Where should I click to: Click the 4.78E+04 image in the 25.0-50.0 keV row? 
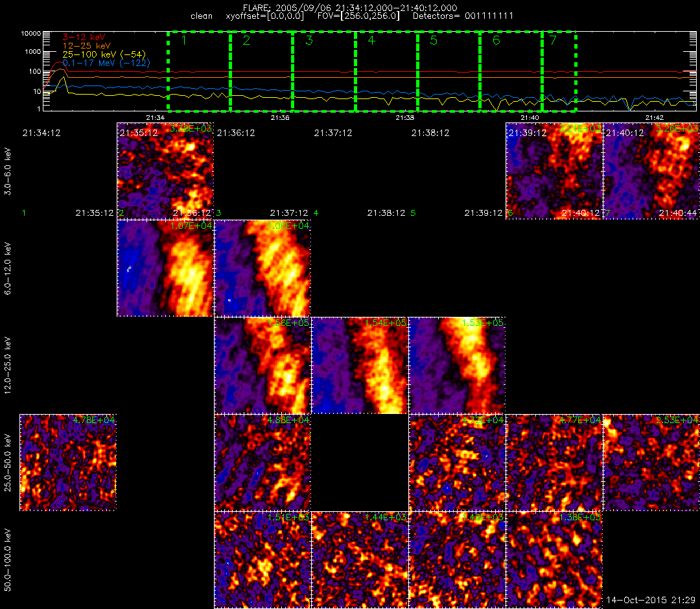(68, 463)
